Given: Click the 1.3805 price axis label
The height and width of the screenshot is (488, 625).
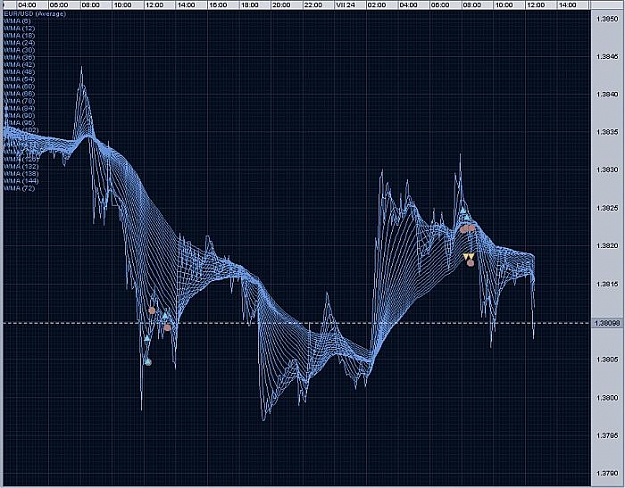Looking at the screenshot, I should tap(607, 360).
